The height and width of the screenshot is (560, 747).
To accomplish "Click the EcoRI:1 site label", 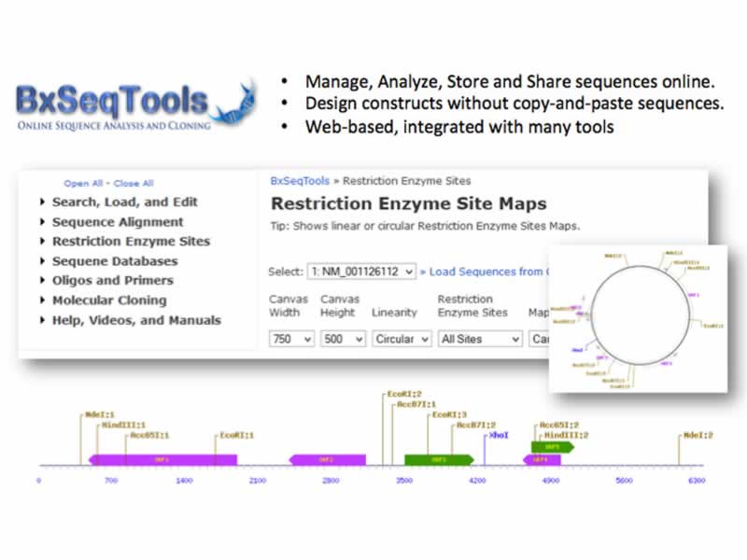I will (x=236, y=435).
